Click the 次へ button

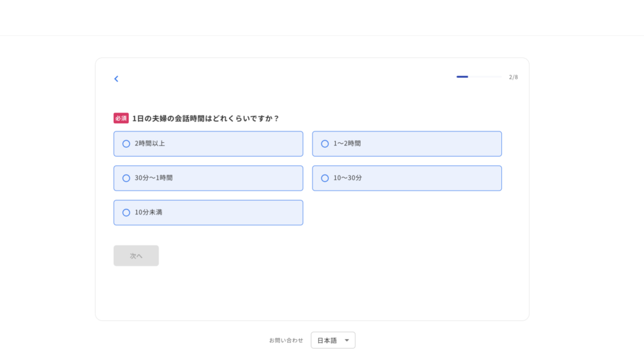136,255
